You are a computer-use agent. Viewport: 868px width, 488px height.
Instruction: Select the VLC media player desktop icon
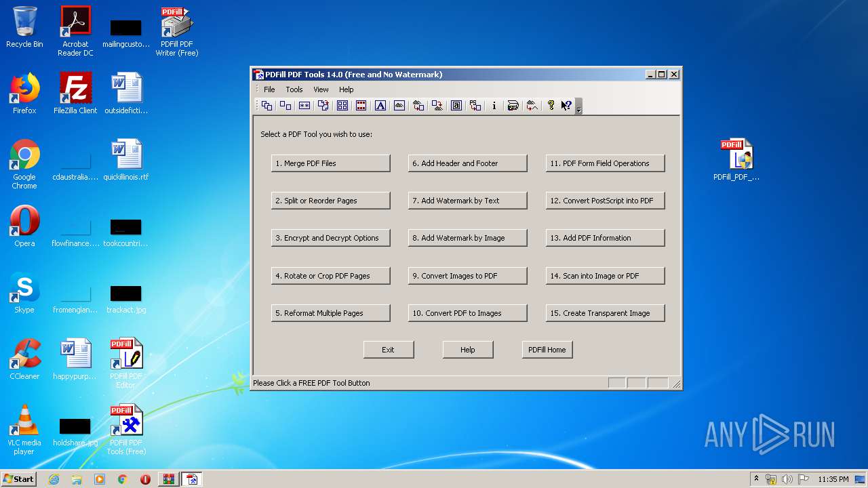coord(24,430)
